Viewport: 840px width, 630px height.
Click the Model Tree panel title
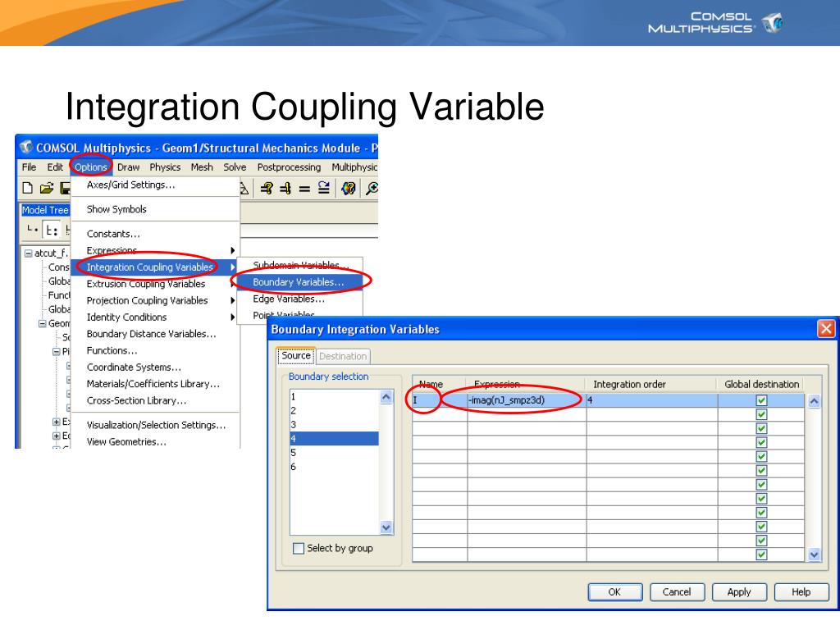click(x=45, y=210)
